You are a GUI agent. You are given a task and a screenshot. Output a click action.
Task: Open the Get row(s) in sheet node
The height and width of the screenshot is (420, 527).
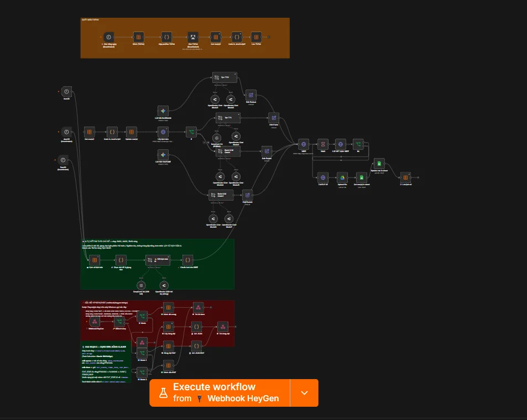(x=361, y=177)
